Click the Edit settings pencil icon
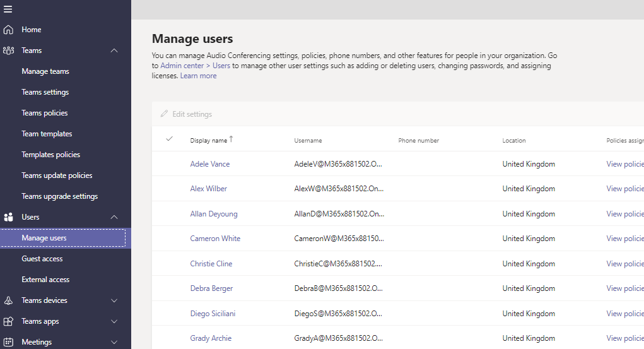This screenshot has height=349, width=644. point(165,114)
